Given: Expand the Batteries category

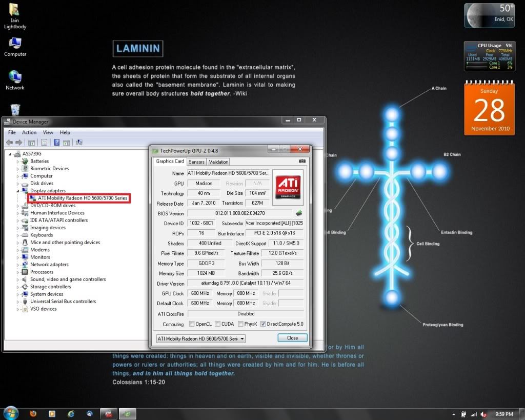Looking at the screenshot, I should point(18,162).
